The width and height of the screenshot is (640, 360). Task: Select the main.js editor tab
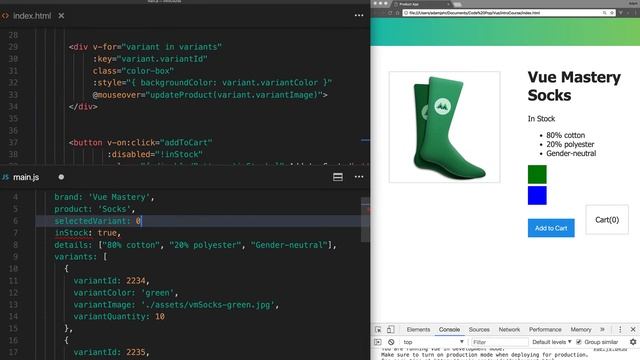click(x=26, y=177)
